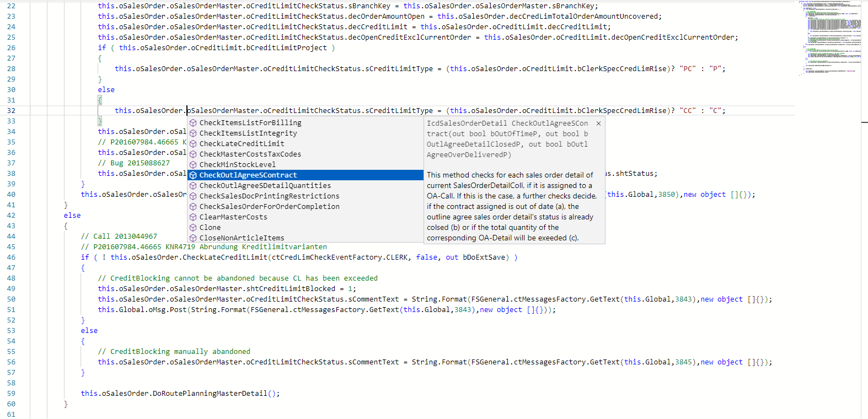
Task: Choose the Clone suggestion entry
Action: coord(305,228)
